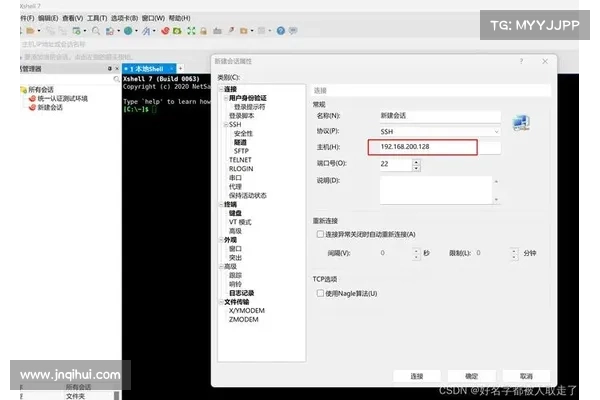This screenshot has width=600, height=400.
Task: Pin the session manager panel
Action: click(x=109, y=69)
